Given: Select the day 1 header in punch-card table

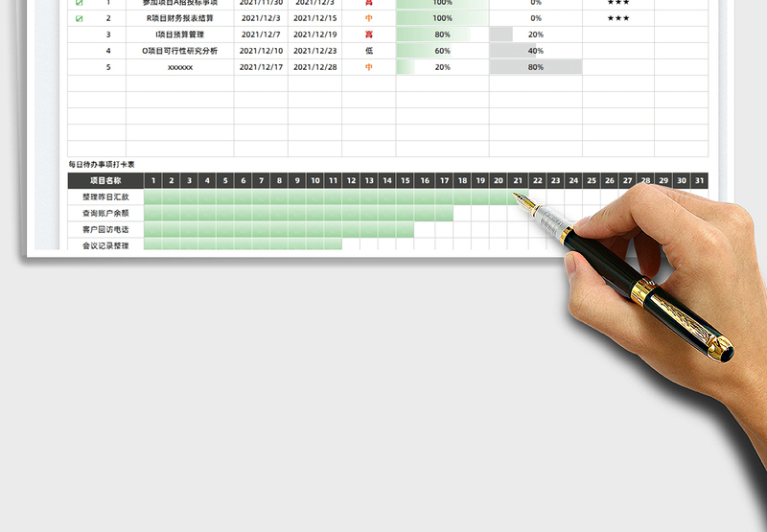Looking at the screenshot, I should pyautogui.click(x=152, y=180).
